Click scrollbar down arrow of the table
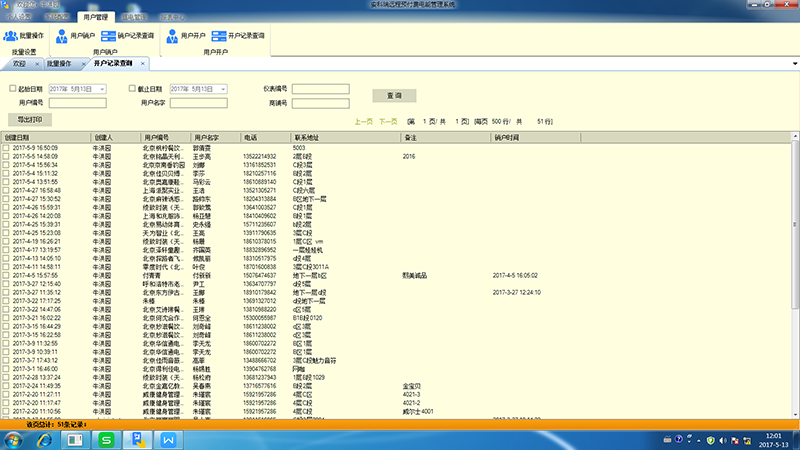 pos(795,414)
